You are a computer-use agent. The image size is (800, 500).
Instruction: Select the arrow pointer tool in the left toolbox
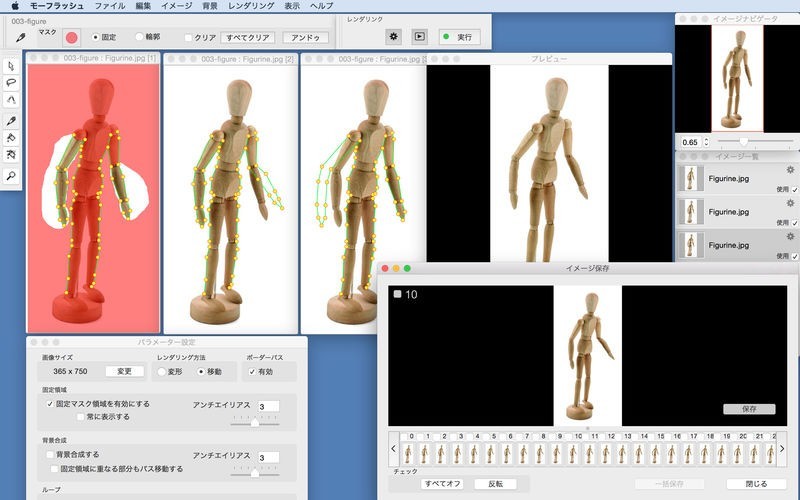click(11, 65)
